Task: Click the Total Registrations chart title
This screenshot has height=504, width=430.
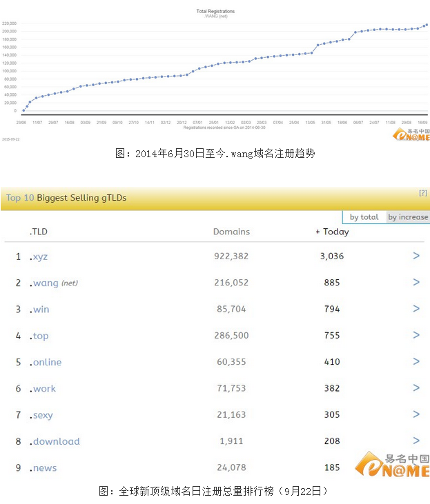Action: [215, 11]
